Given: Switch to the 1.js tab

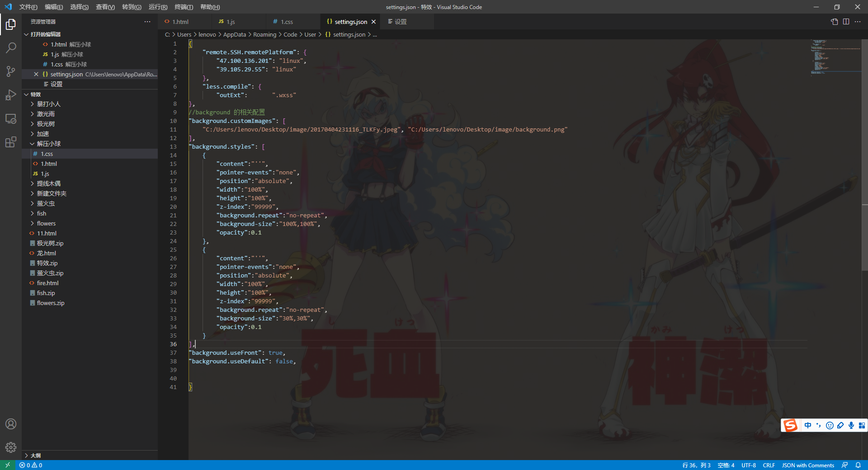Looking at the screenshot, I should coord(238,22).
